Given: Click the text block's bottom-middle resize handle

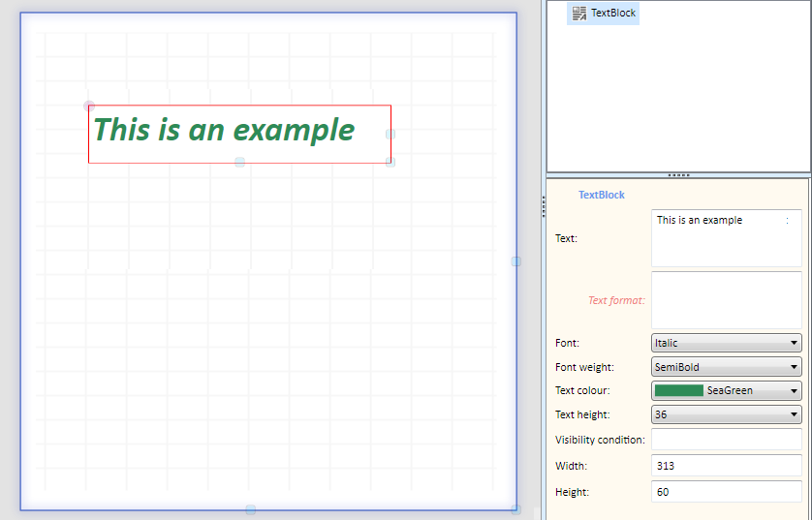Looking at the screenshot, I should (x=239, y=162).
